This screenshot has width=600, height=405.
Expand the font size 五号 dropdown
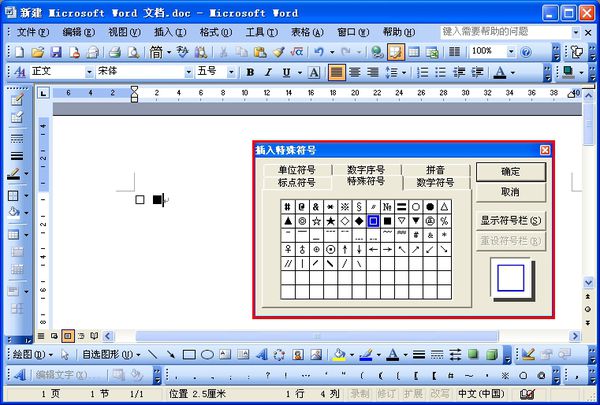[x=231, y=72]
